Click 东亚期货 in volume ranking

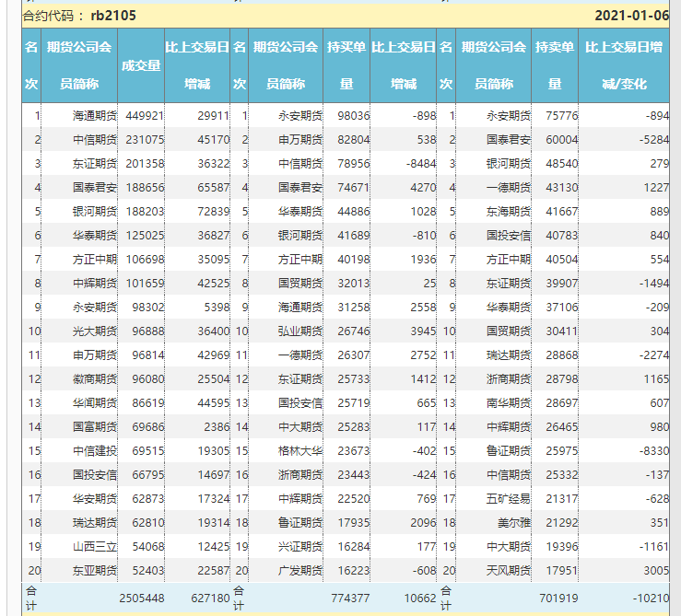95,570
